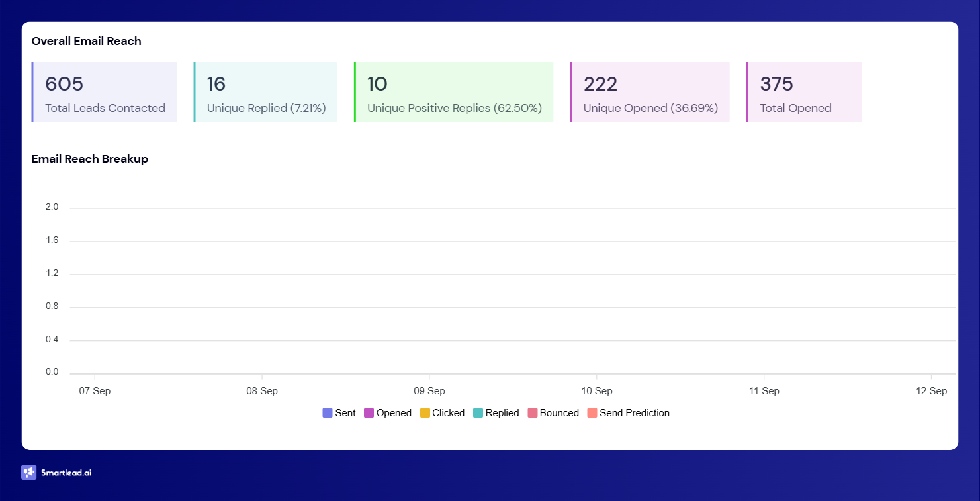Click the Email Reach Breakup title
The image size is (980, 501).
pyautogui.click(x=90, y=159)
